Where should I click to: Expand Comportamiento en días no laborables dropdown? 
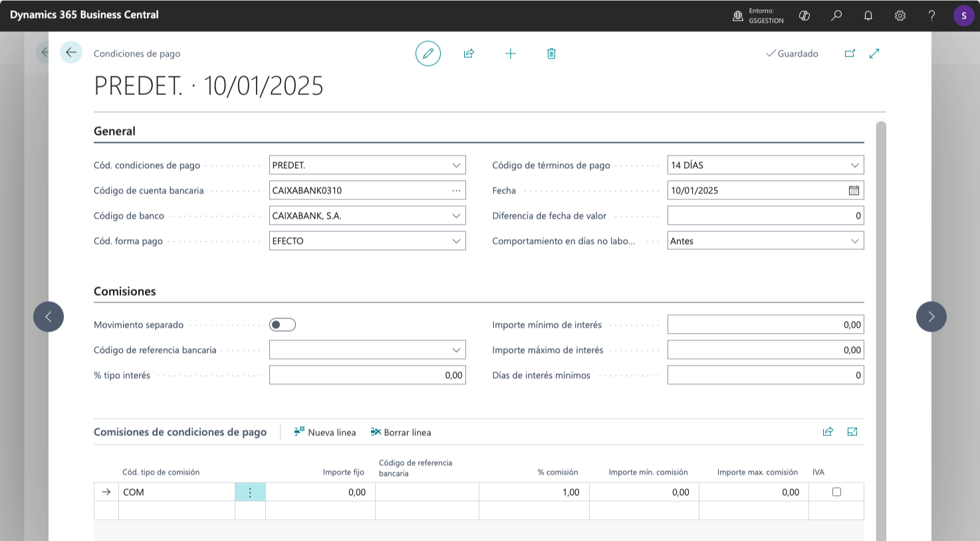[854, 241]
